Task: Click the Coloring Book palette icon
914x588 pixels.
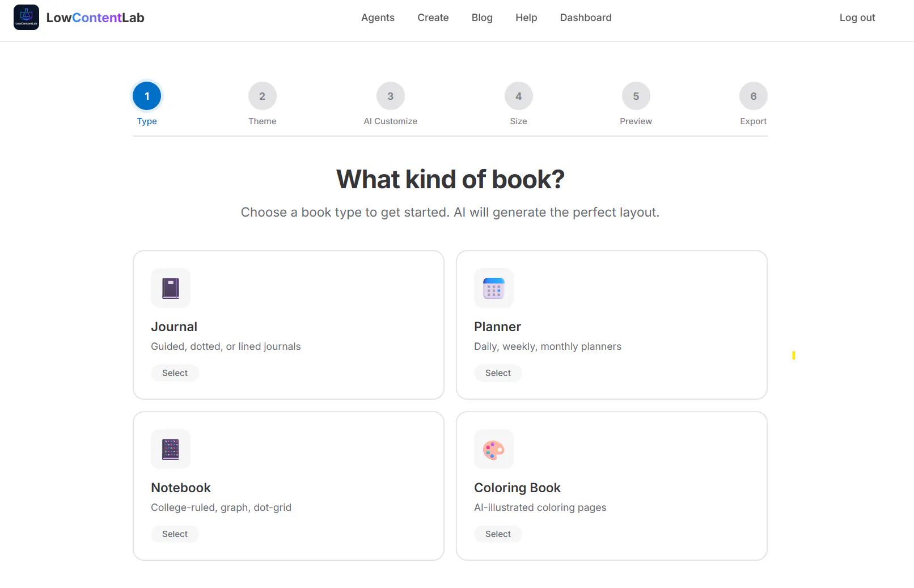Action: pos(494,449)
